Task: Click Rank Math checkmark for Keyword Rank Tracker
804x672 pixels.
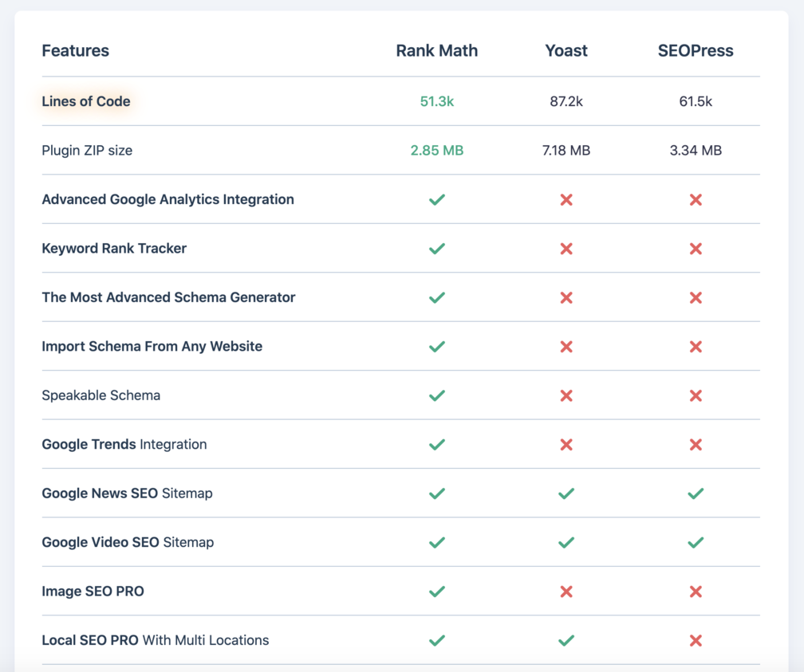Action: pos(437,249)
